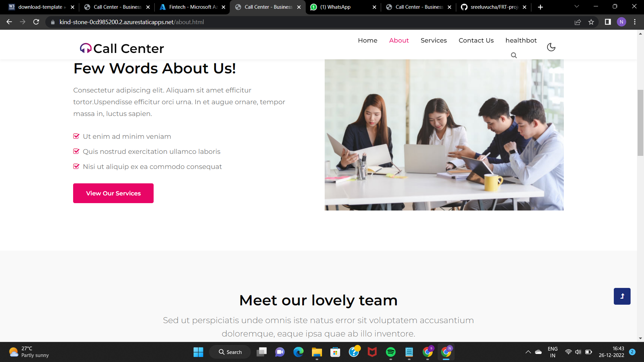This screenshot has height=362, width=644.
Task: Click the View Our Services button
Action: pos(113,193)
